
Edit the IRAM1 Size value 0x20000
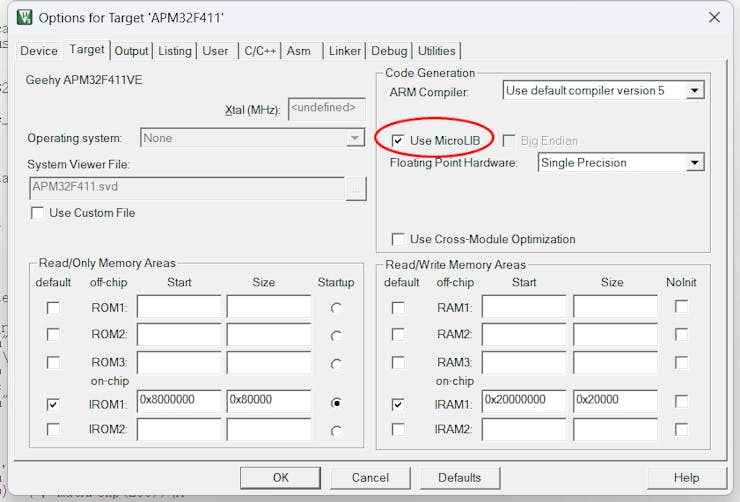615,401
